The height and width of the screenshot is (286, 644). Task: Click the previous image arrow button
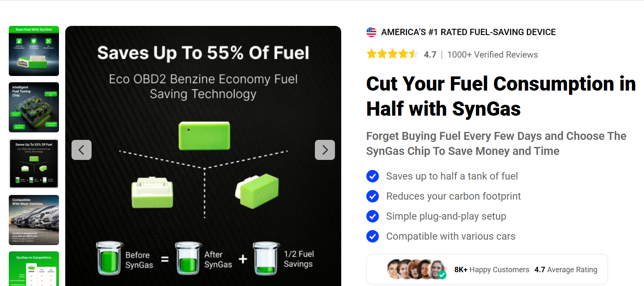click(x=82, y=150)
